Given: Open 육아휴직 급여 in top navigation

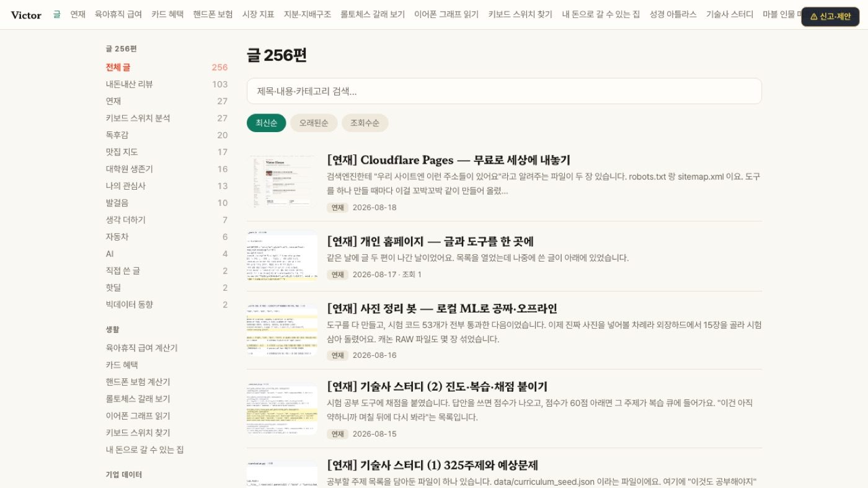Looking at the screenshot, I should (118, 14).
